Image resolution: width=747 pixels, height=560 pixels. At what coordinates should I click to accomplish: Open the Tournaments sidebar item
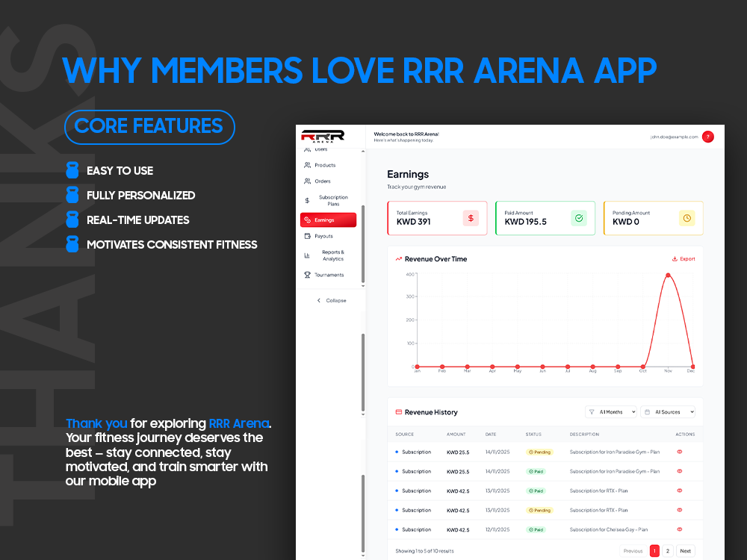[328, 276]
